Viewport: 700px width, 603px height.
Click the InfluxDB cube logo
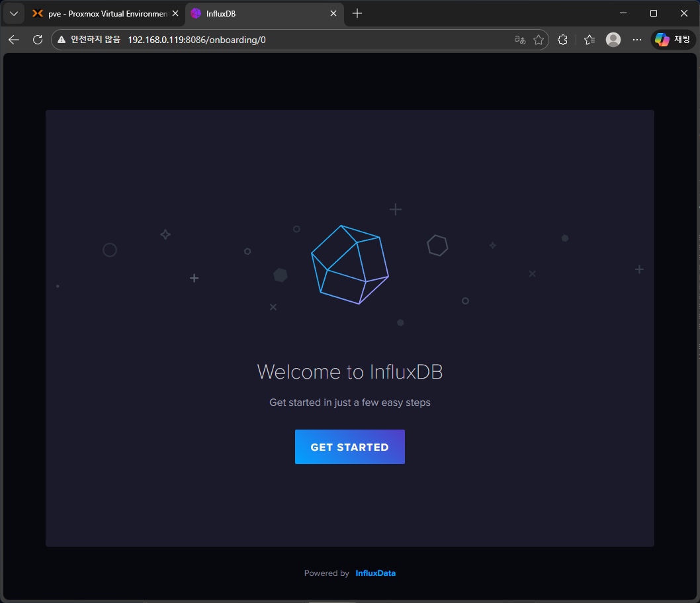(349, 264)
